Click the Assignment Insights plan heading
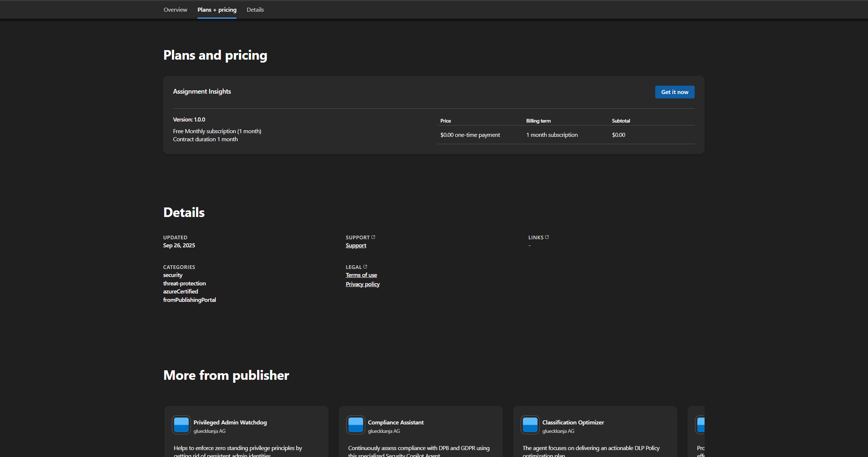Image resolution: width=868 pixels, height=457 pixels. click(202, 91)
